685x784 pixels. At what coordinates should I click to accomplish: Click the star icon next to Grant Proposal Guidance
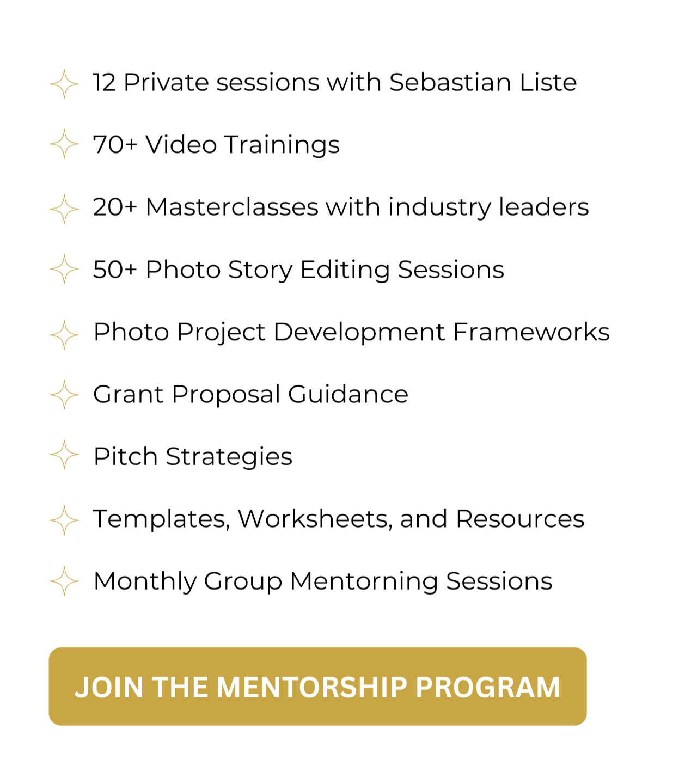[64, 394]
